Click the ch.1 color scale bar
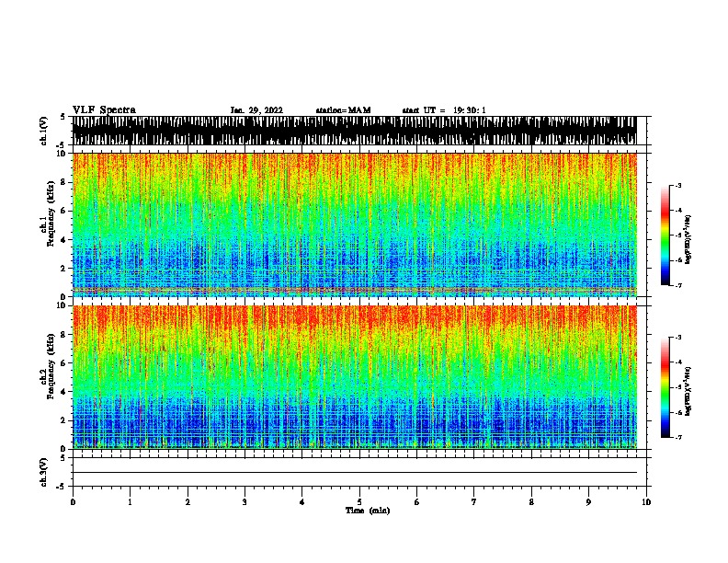This screenshot has width=728, height=563. click(x=665, y=236)
